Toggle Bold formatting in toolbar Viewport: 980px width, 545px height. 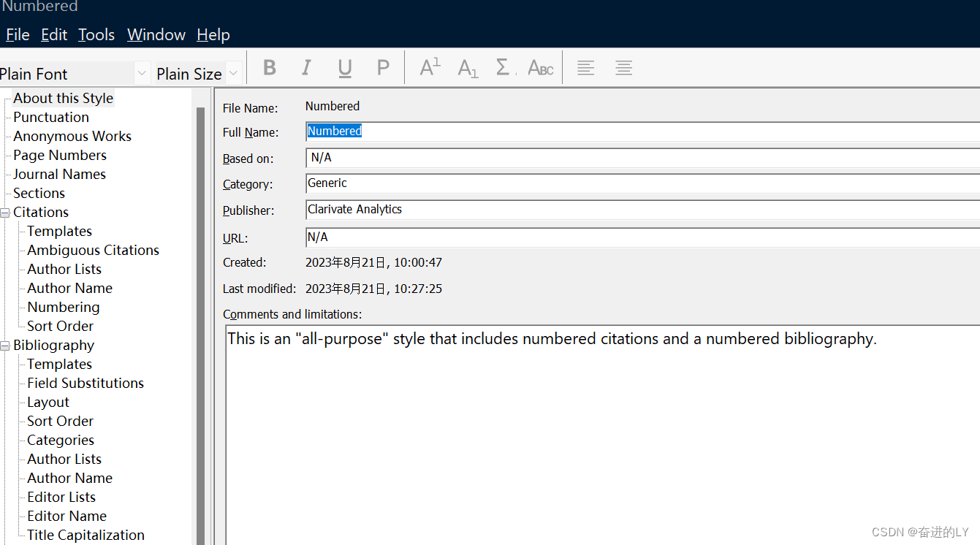pos(269,68)
